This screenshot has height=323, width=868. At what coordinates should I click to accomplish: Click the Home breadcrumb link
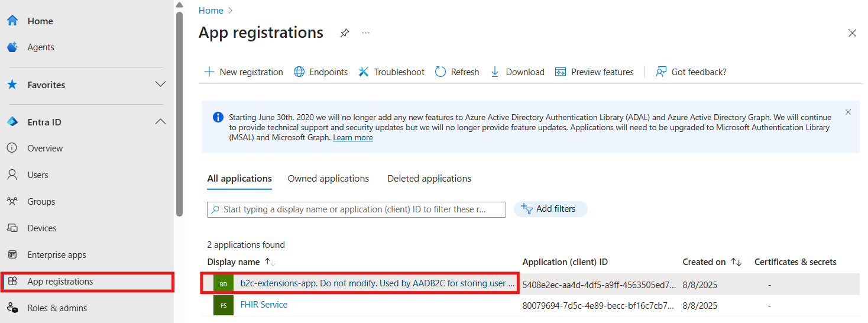[x=211, y=11]
